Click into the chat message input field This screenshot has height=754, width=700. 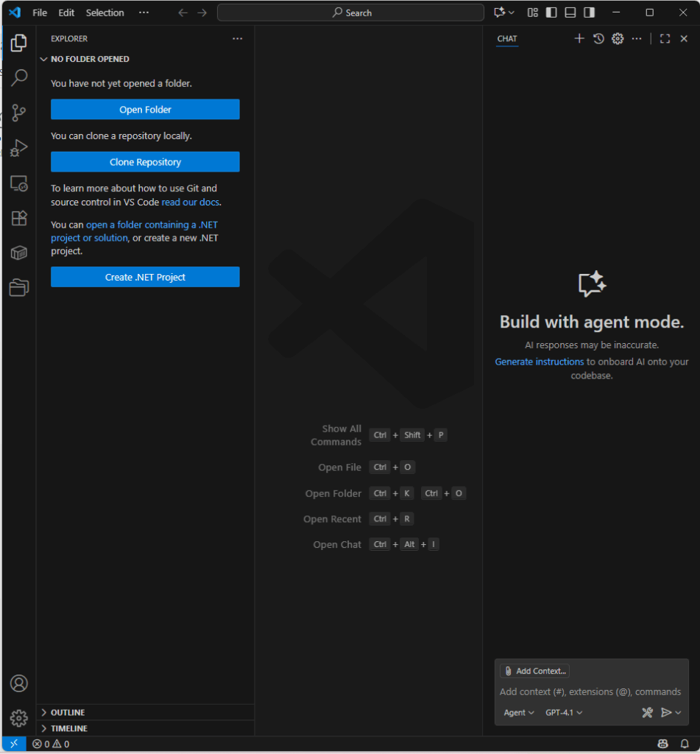590,691
